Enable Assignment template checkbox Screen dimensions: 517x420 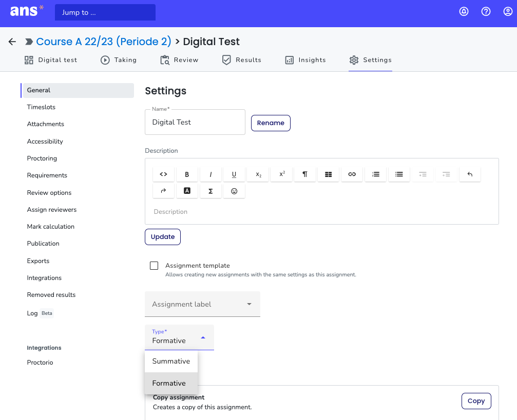[154, 266]
